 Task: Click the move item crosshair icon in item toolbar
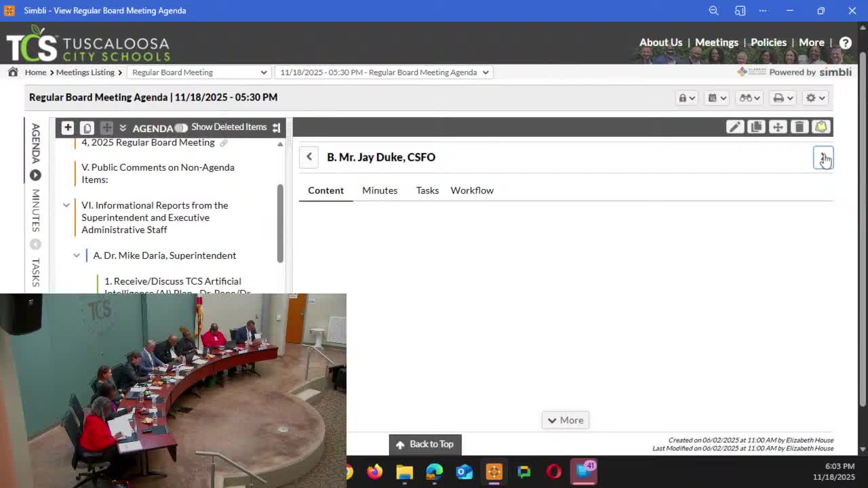(778, 127)
